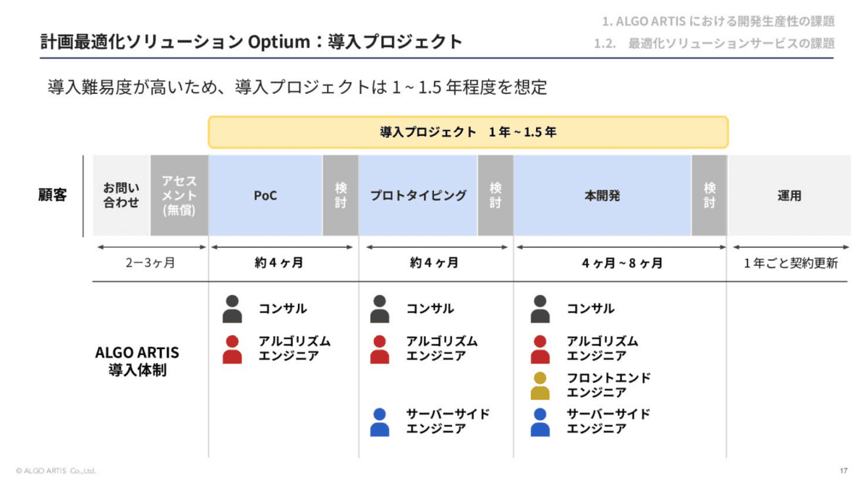The image size is (868, 485).
Task: Select the gray consultant icon under 本開発
Action: [x=540, y=309]
